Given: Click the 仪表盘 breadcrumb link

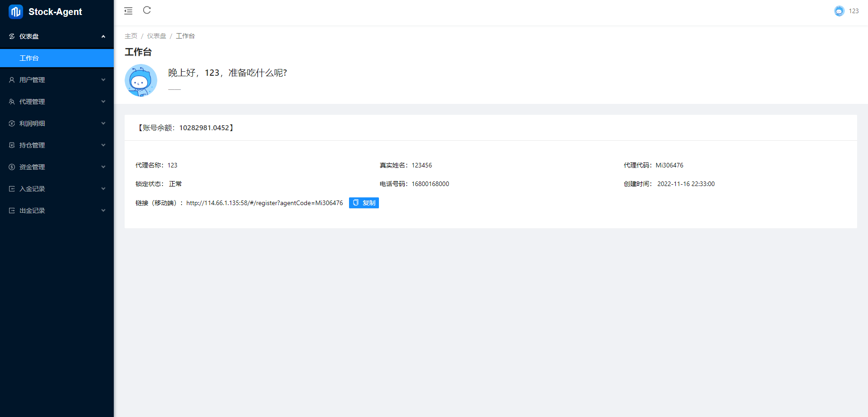Looking at the screenshot, I should [156, 36].
